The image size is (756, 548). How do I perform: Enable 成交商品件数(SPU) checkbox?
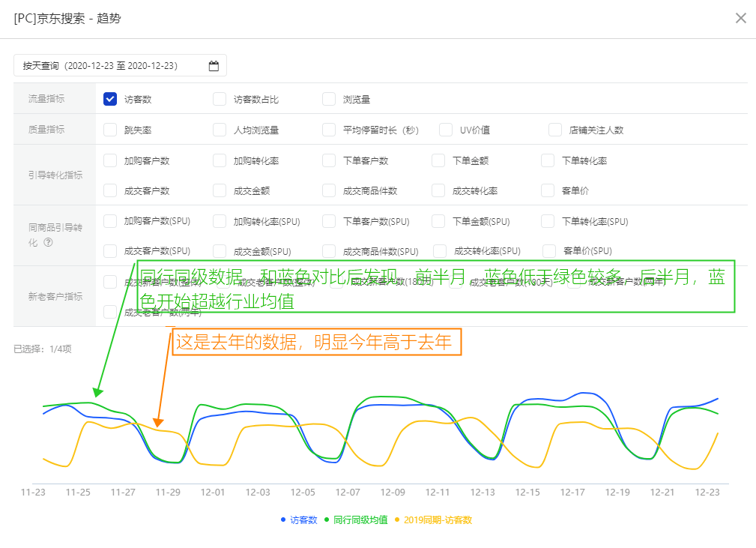coord(329,251)
